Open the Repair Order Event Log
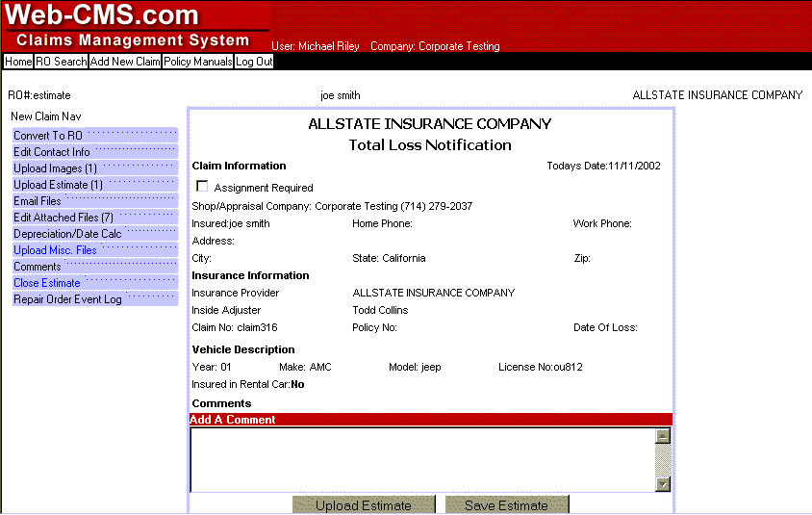Image resolution: width=812 pixels, height=515 pixels. [67, 299]
